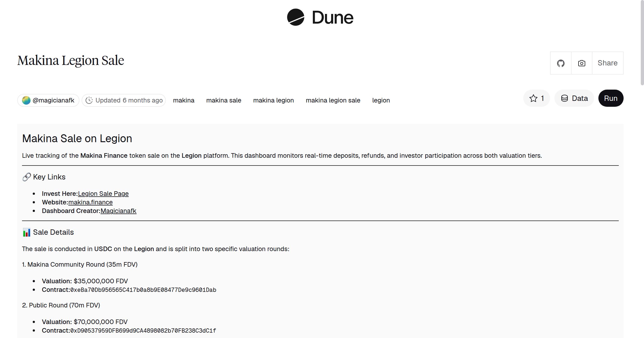Screen dimensions: 644x338
Task: Click Public Round contract address 0xD90537…
Action: click(x=143, y=331)
